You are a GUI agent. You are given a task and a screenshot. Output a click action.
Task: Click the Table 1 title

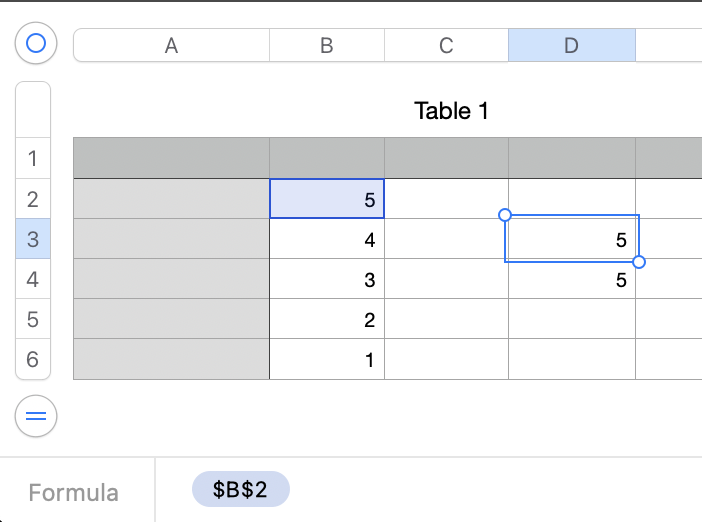[x=451, y=111]
